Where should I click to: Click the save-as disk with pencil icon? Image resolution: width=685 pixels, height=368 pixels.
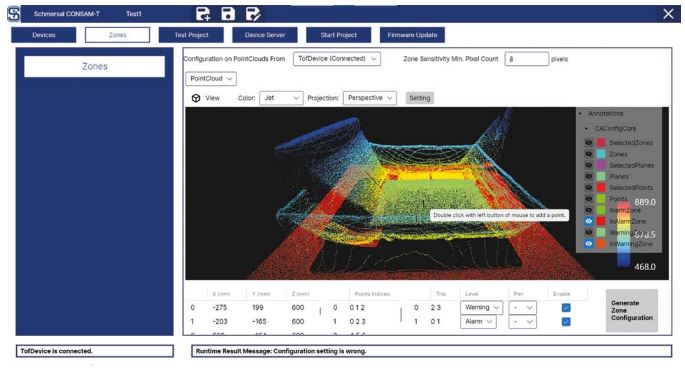[x=253, y=14]
